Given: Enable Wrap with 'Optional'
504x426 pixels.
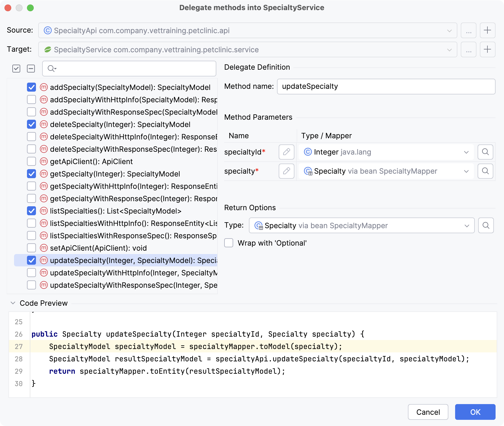Looking at the screenshot, I should 228,243.
